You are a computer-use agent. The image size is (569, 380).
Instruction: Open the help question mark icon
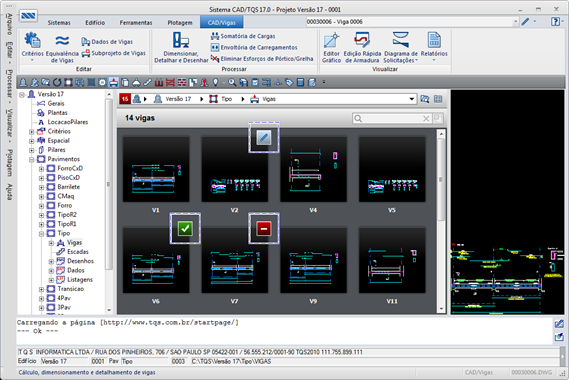(555, 22)
